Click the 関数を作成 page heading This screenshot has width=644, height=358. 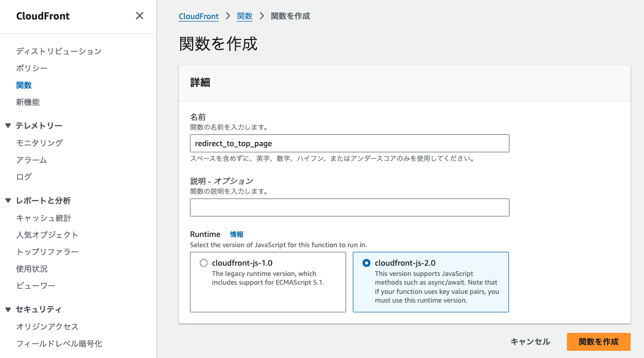tap(218, 44)
